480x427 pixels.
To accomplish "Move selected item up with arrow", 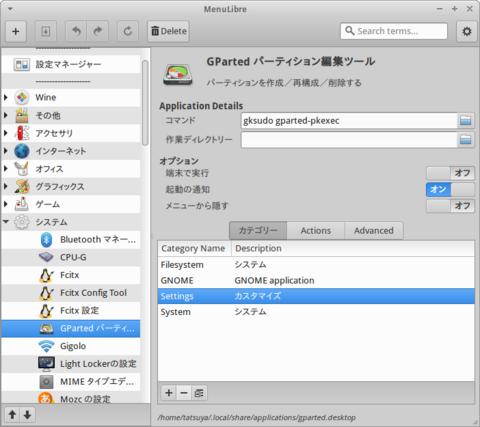I will 12,415.
